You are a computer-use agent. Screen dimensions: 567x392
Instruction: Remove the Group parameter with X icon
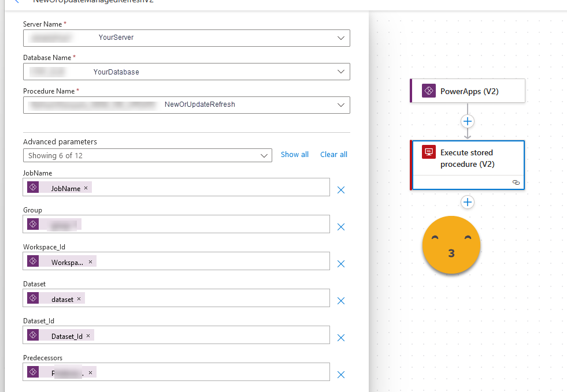click(341, 227)
